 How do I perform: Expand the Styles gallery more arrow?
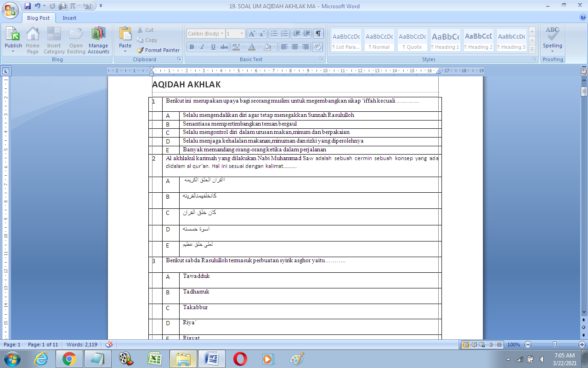pos(532,49)
